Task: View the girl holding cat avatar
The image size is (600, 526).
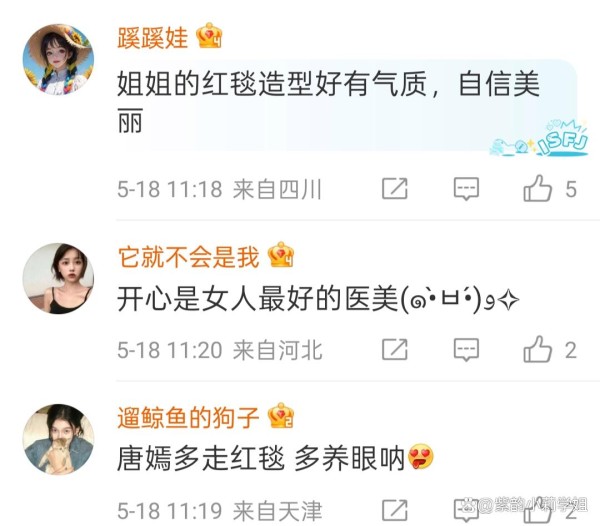Action: point(58,440)
